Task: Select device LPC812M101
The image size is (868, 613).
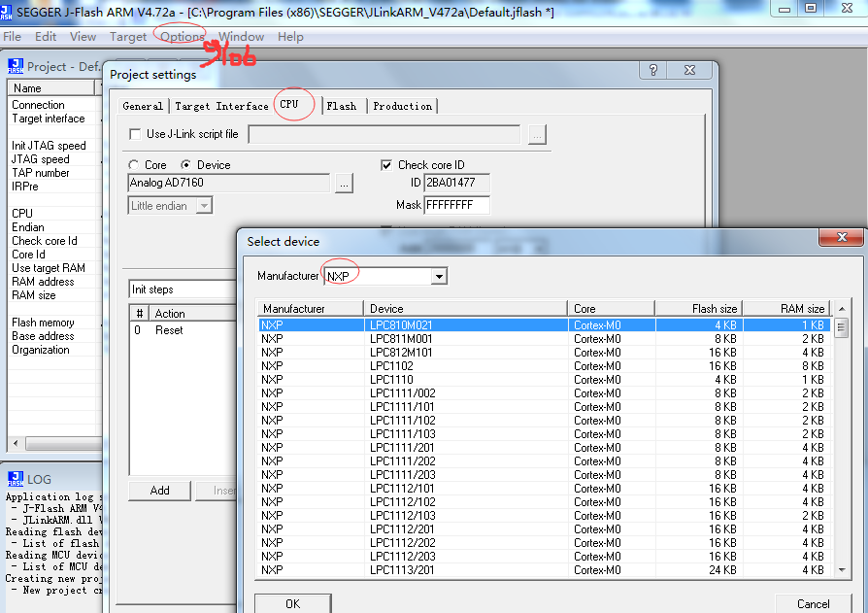Action: pos(544,353)
